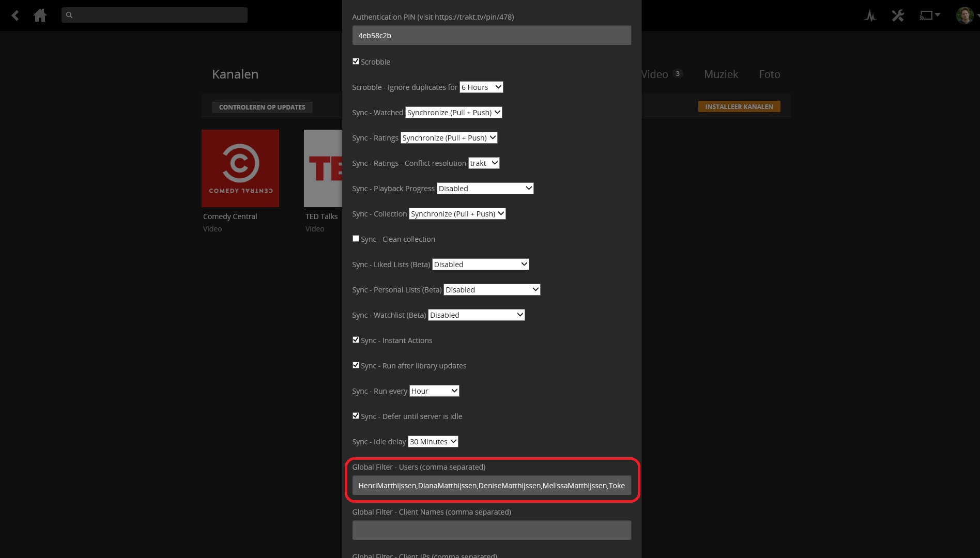
Task: Open the activity monitor icon
Action: pos(870,16)
